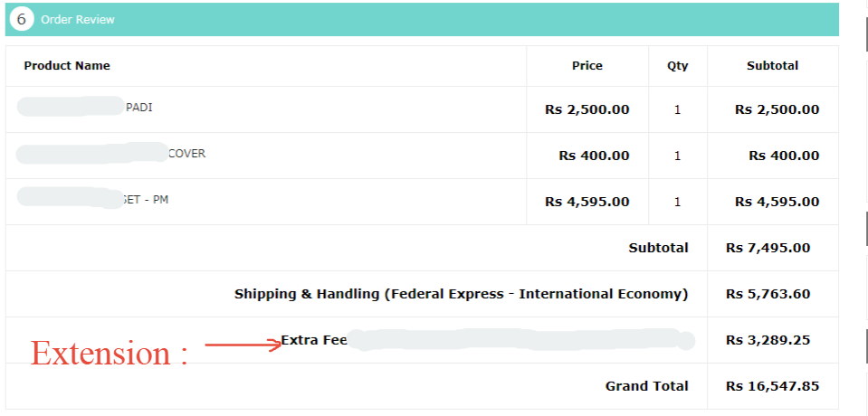Image resolution: width=868 pixels, height=416 pixels.
Task: Click the Rs 5,763.60 shipping amount
Action: pos(768,294)
